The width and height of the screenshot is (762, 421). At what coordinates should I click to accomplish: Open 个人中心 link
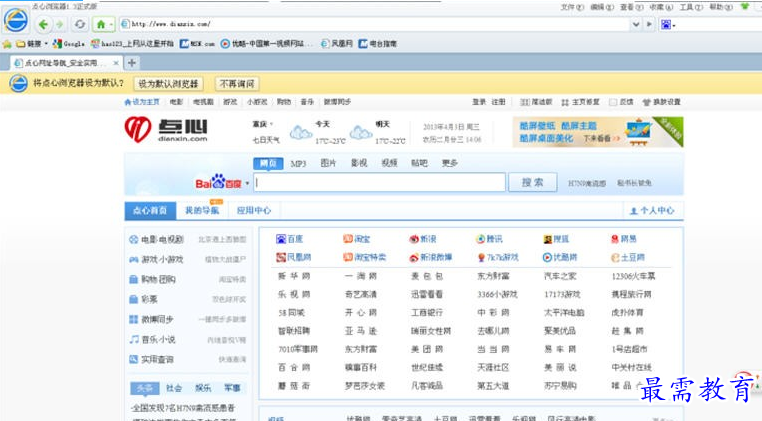(x=652, y=211)
